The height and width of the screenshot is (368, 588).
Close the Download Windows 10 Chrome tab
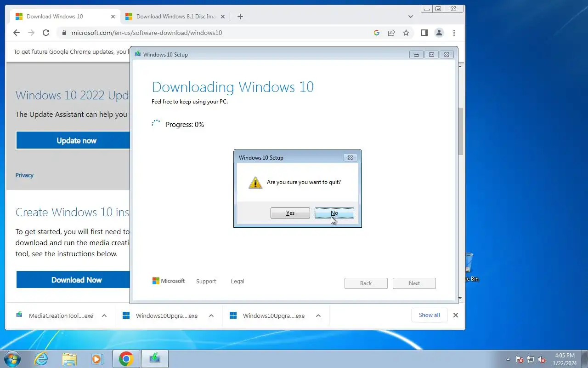click(113, 17)
